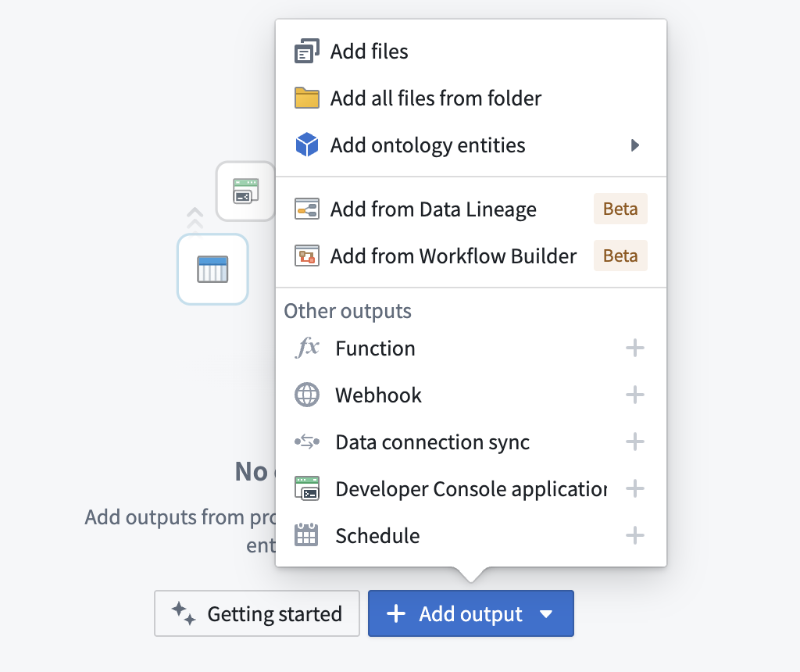Click the Beta badge beside Workflow Builder
This screenshot has width=800, height=672.
point(620,255)
